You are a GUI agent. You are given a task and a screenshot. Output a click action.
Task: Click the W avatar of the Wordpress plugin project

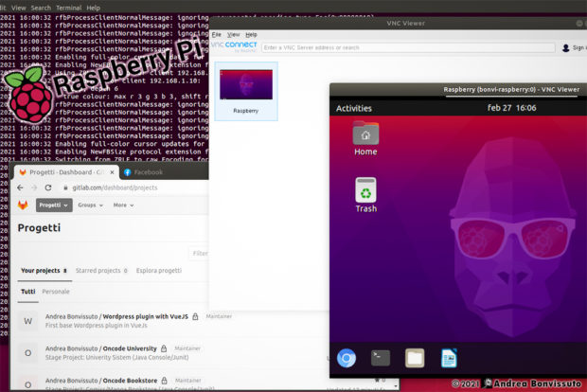(x=27, y=321)
